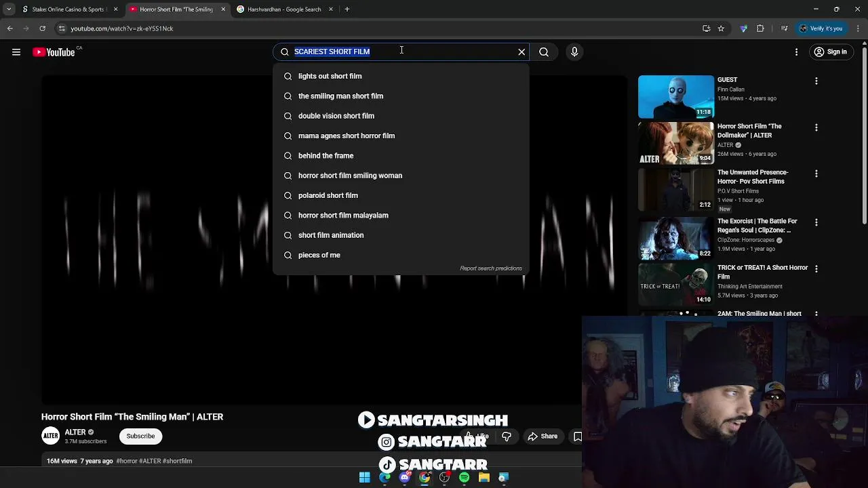Viewport: 868px width, 488px height.
Task: Open The Dollmaker video thumbnail
Action: (676, 143)
